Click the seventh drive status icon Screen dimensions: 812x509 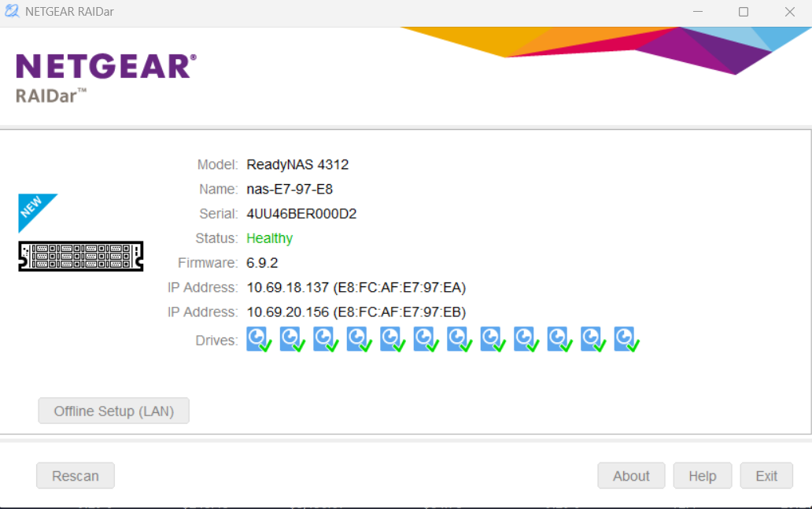pyautogui.click(x=460, y=339)
